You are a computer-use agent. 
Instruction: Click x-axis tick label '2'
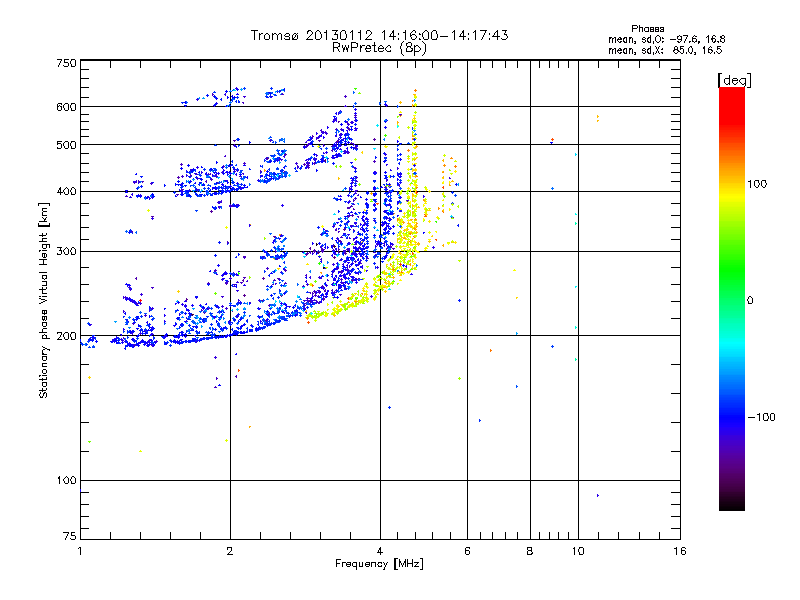pyautogui.click(x=230, y=551)
